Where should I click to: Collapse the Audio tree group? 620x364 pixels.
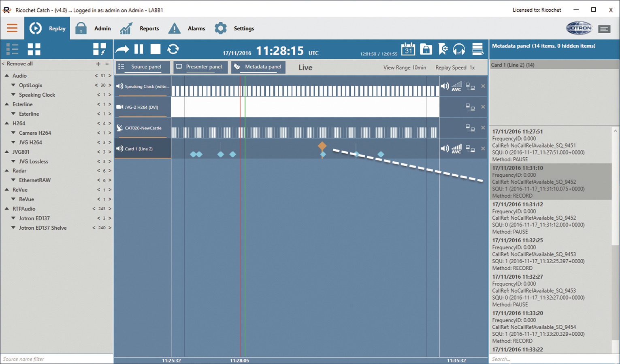pyautogui.click(x=7, y=76)
